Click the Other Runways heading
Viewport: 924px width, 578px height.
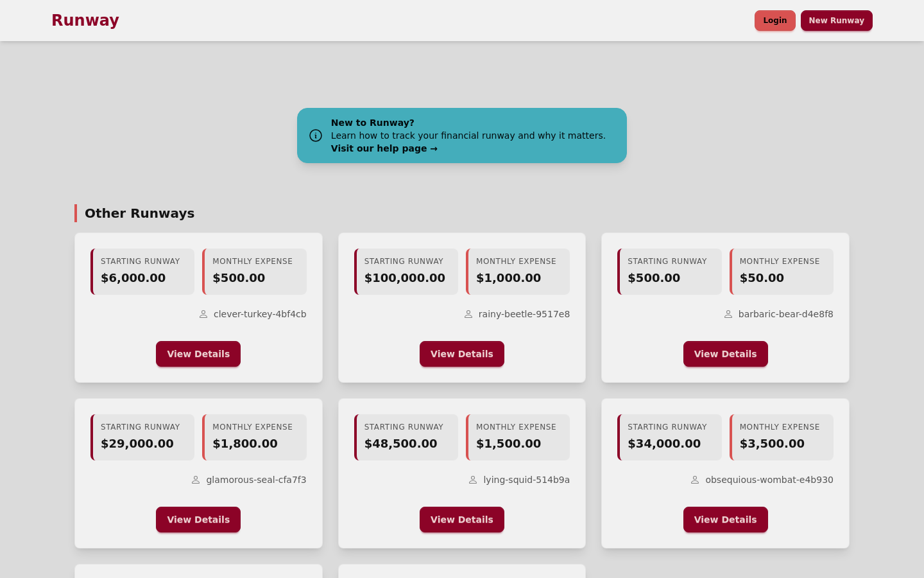pos(139,213)
